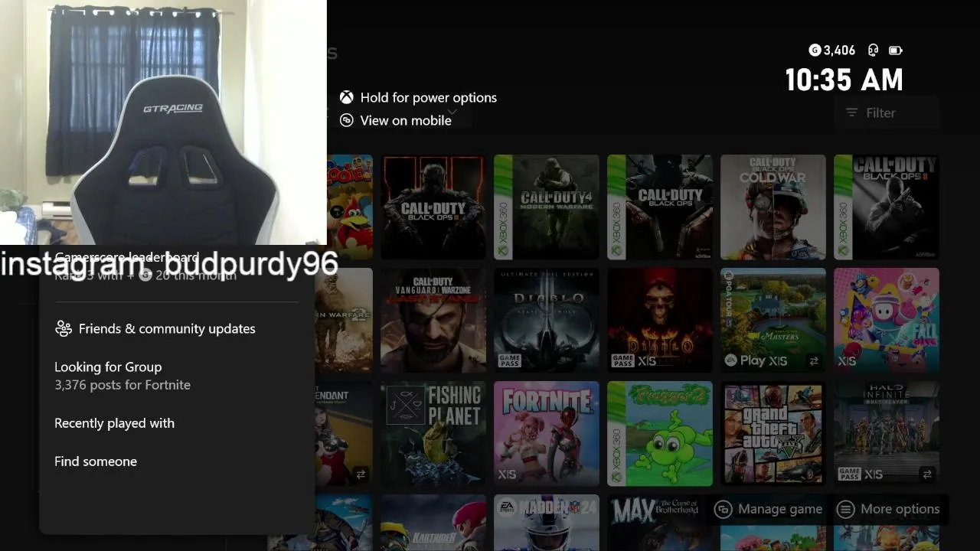Open the Frogger 2 tile
This screenshot has width=980, height=551.
click(x=660, y=434)
